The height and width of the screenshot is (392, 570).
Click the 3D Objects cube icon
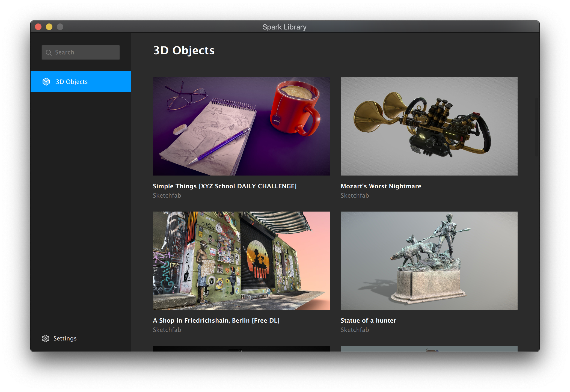pos(46,82)
